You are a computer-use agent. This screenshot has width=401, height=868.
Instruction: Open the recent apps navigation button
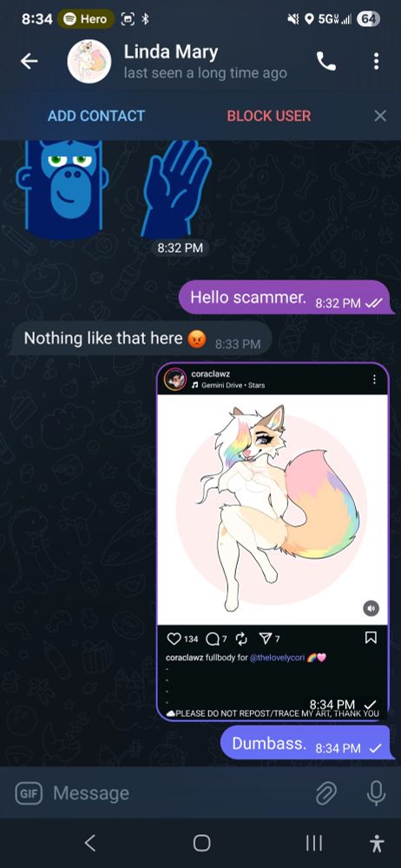click(314, 843)
